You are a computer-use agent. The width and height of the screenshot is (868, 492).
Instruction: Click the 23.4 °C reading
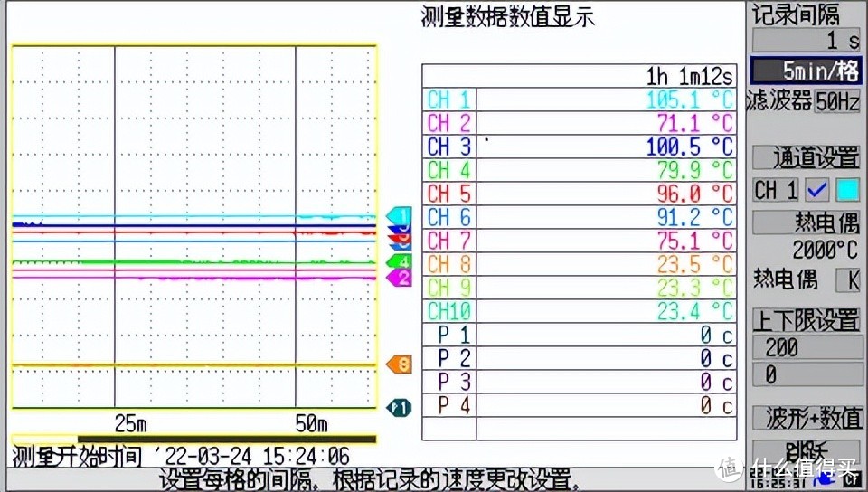(694, 311)
